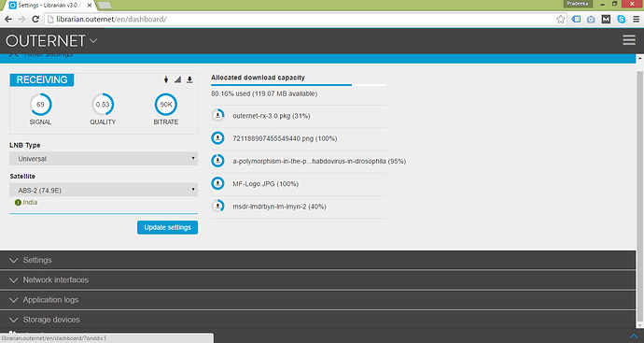Open the Chrome menu icon
Image resolution: width=644 pixels, height=343 pixels.
pos(636,19)
